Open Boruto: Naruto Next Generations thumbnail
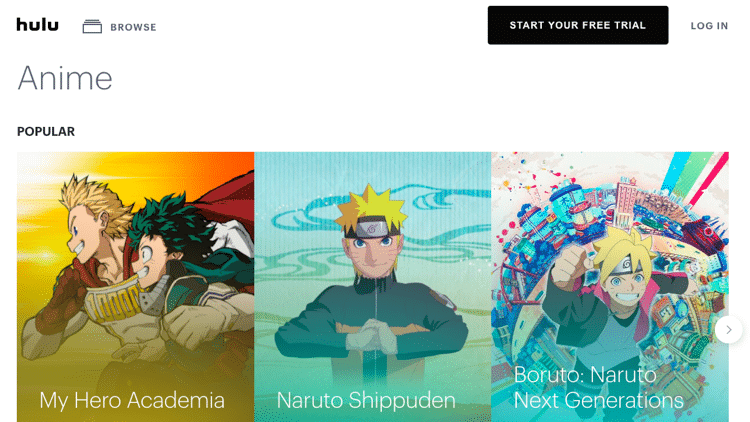The image size is (750, 422). (x=610, y=287)
